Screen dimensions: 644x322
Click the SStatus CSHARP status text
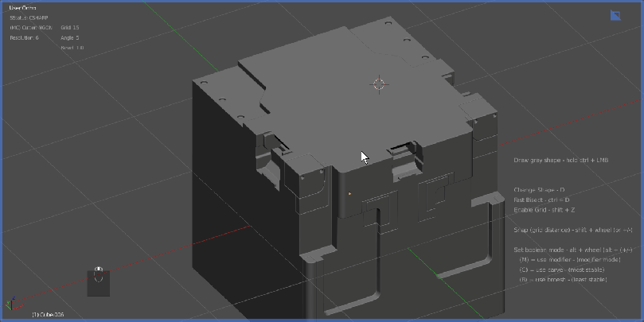click(x=29, y=17)
